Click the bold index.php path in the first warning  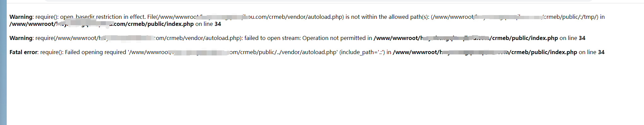pyautogui.click(x=101, y=24)
